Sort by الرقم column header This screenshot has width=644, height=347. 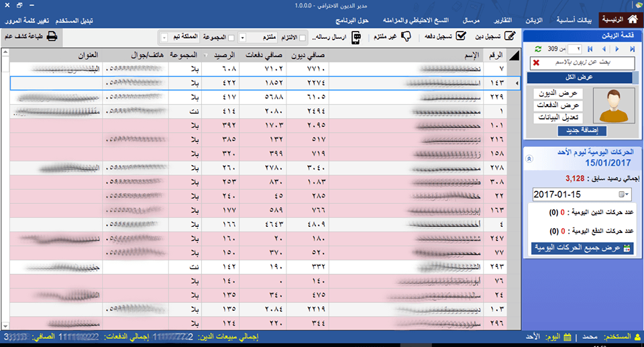tap(496, 55)
